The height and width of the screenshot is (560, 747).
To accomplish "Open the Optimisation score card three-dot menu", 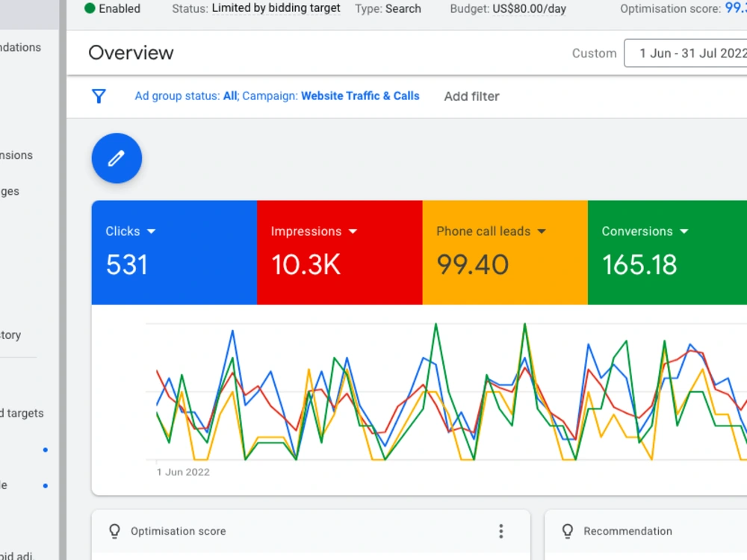I will click(x=500, y=531).
